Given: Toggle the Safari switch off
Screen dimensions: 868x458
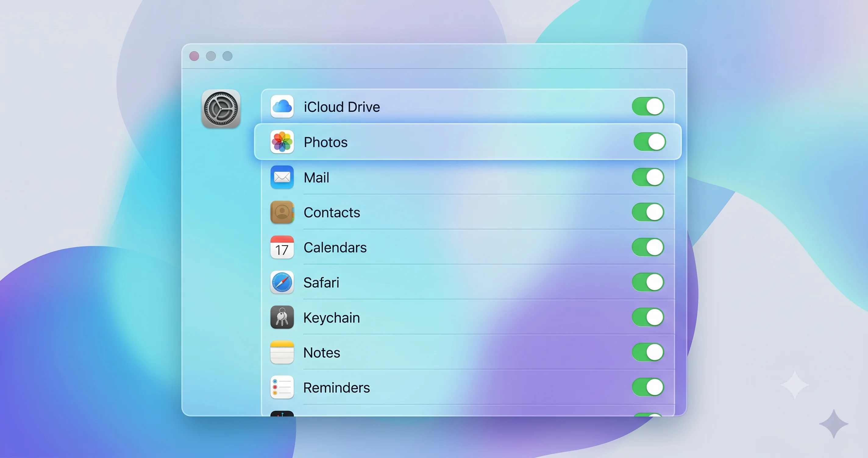Looking at the screenshot, I should pos(648,282).
